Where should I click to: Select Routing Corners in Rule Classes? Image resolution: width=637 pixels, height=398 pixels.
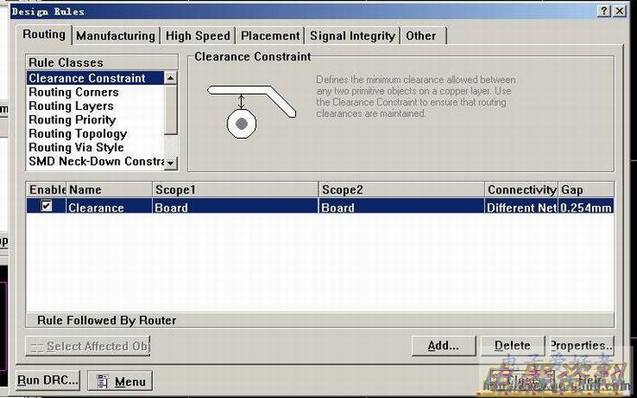pyautogui.click(x=74, y=92)
